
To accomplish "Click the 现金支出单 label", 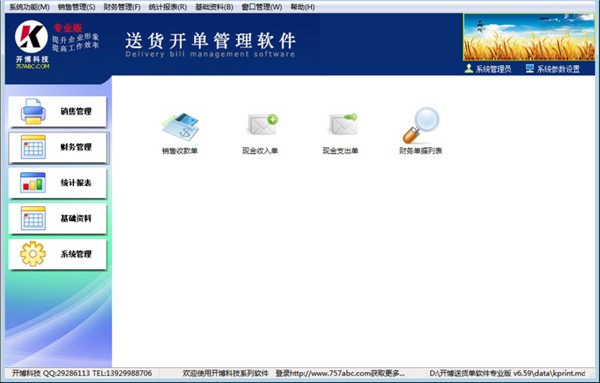I will 340,151.
